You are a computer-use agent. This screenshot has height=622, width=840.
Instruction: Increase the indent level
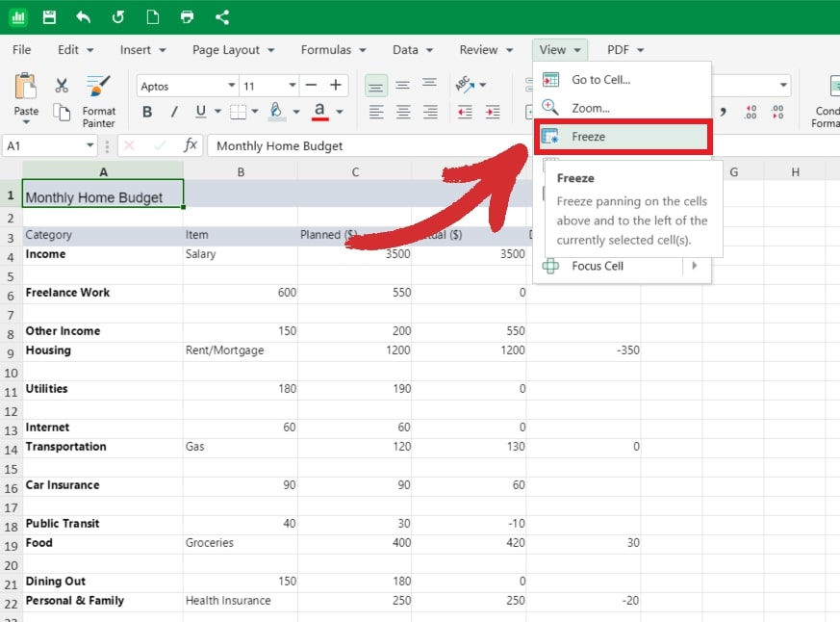[x=493, y=112]
